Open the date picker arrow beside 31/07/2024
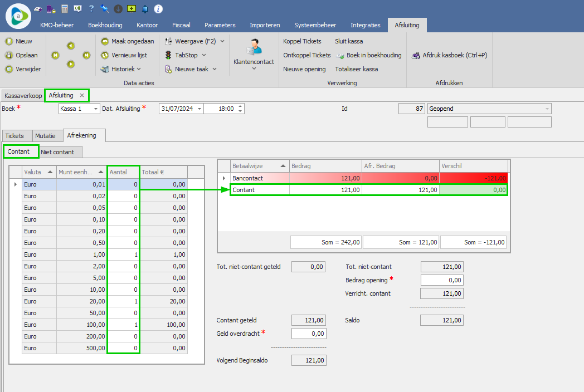This screenshot has width=584, height=392. tap(199, 109)
